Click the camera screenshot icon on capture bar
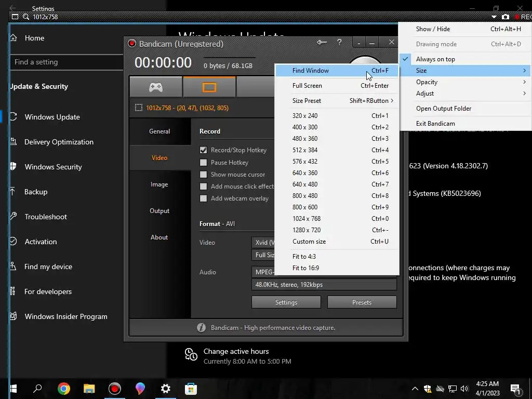532x399 pixels. 505,17
